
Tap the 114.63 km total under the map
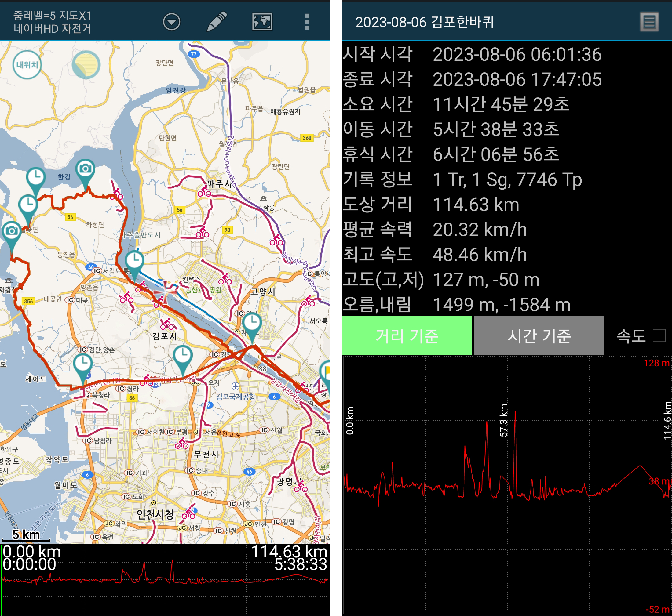click(x=289, y=552)
